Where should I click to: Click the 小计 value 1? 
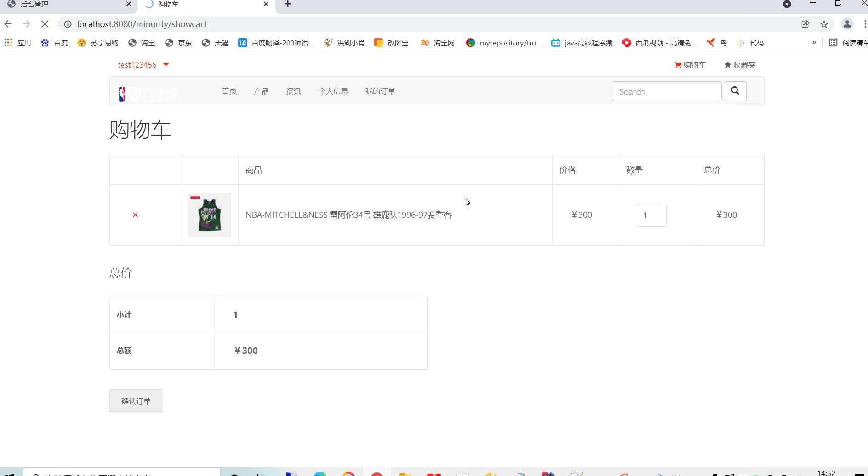pos(235,315)
